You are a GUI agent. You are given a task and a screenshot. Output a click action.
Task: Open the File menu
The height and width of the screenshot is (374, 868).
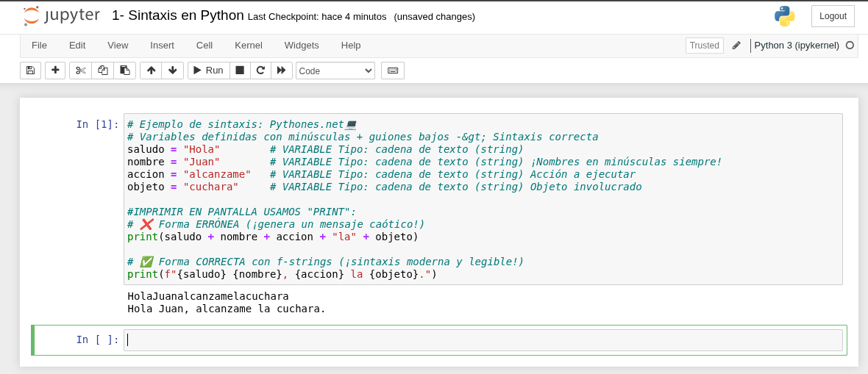pyautogui.click(x=39, y=46)
